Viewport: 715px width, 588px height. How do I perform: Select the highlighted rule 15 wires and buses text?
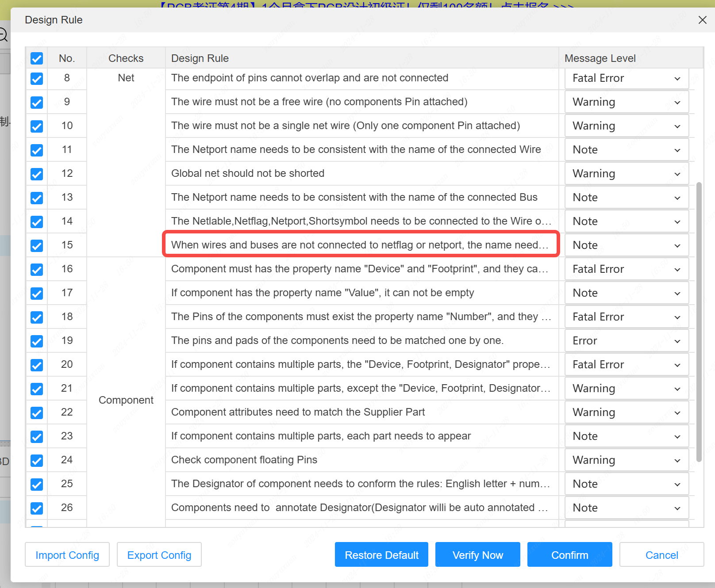click(x=361, y=245)
